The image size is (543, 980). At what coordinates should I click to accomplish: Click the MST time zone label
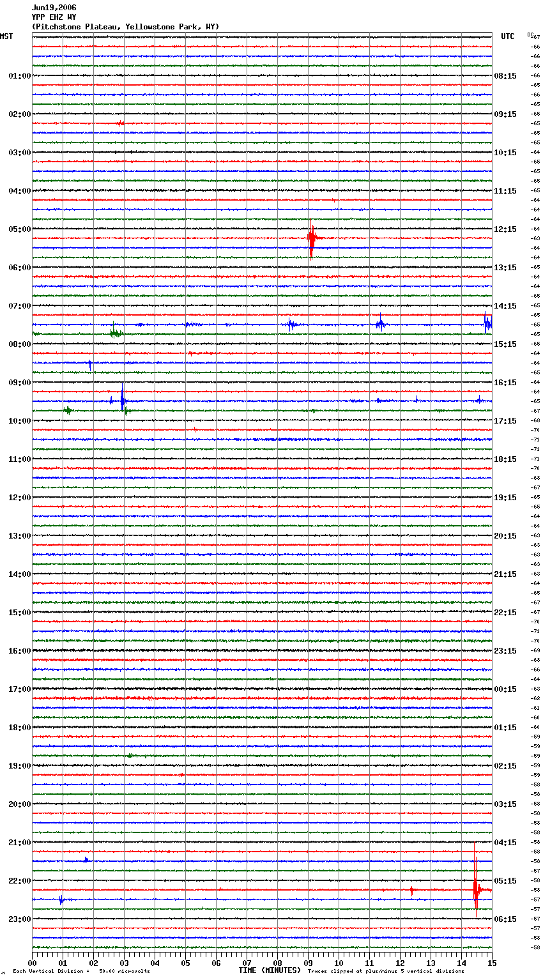click(x=6, y=36)
